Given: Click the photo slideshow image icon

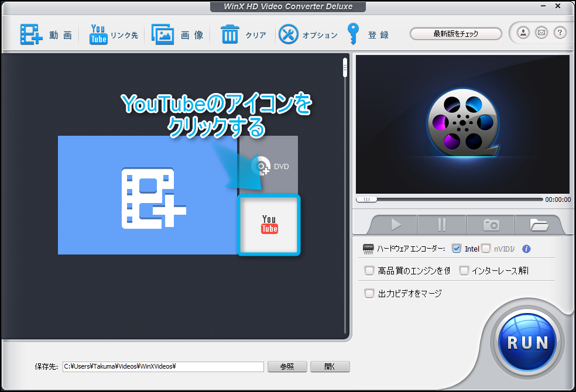Looking at the screenshot, I should [163, 35].
